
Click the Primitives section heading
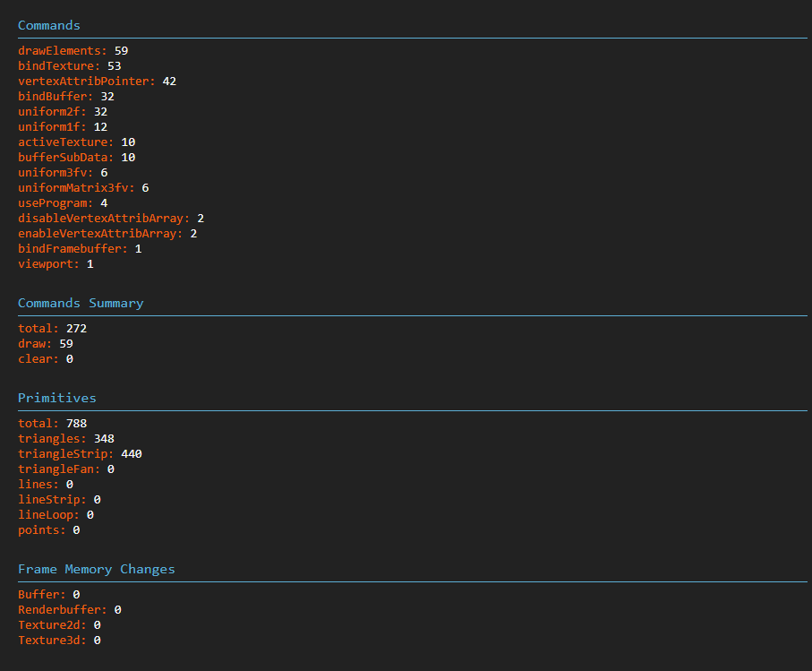[57, 398]
